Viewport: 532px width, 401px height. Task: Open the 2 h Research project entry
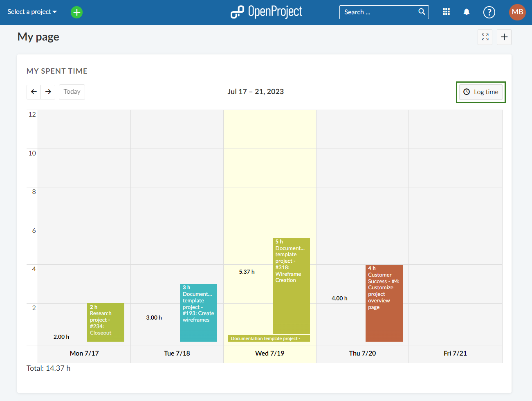point(106,322)
